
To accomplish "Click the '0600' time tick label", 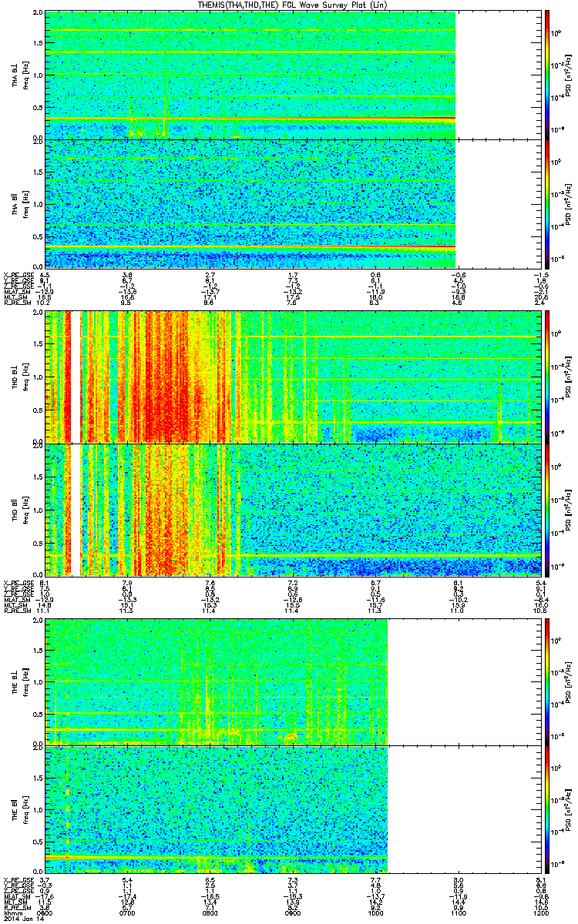I will click(x=45, y=913).
